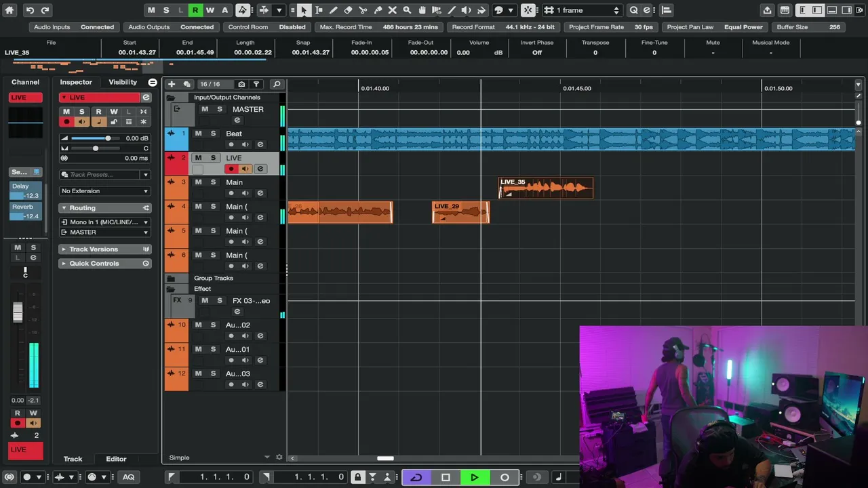Collapse Input/Output Channels folder
Screen dimensions: 868x488
coord(171,98)
